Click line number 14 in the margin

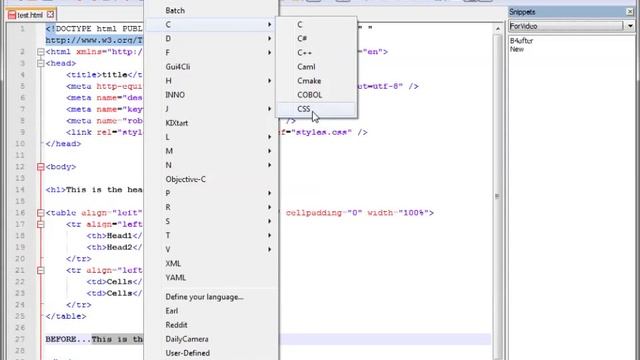20,190
